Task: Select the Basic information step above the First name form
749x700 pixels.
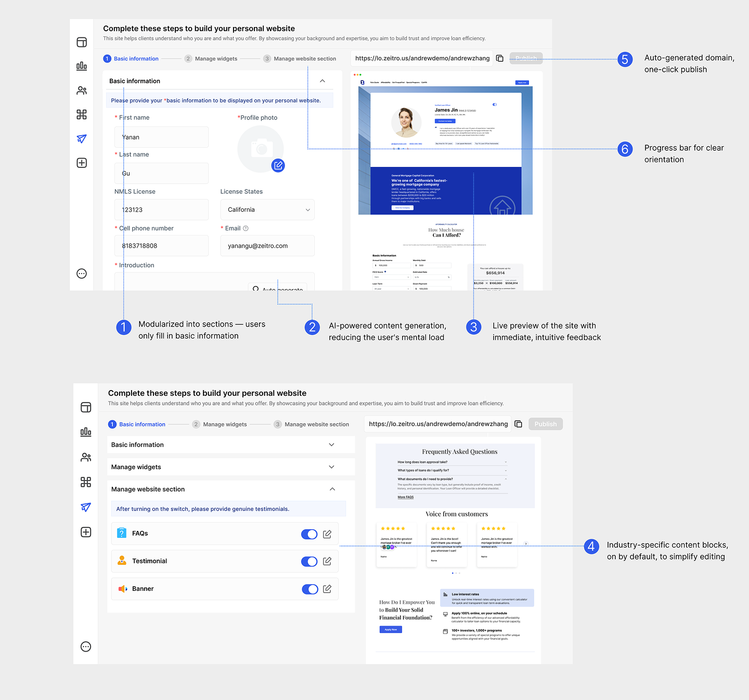Action: point(131,59)
